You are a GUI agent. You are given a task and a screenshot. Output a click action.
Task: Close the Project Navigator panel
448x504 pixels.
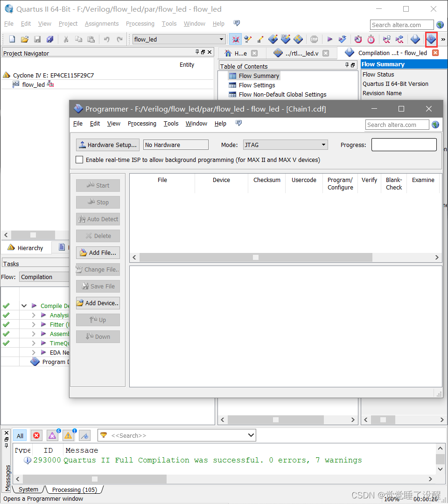click(210, 52)
